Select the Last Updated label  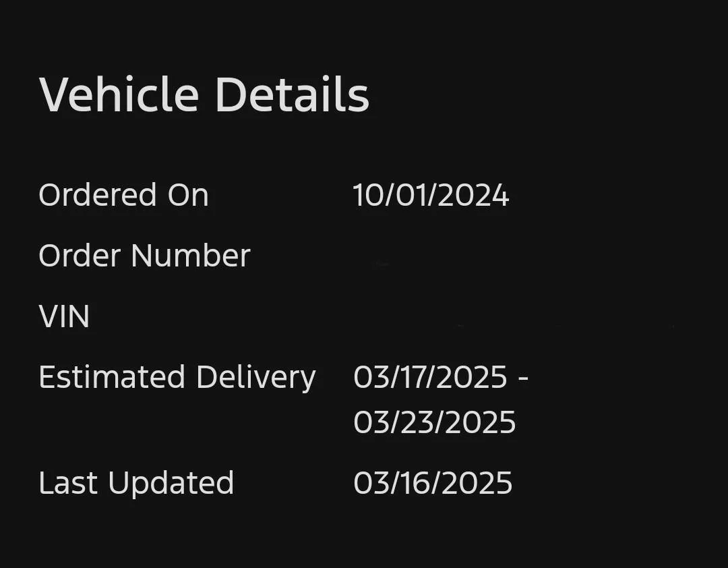point(136,483)
